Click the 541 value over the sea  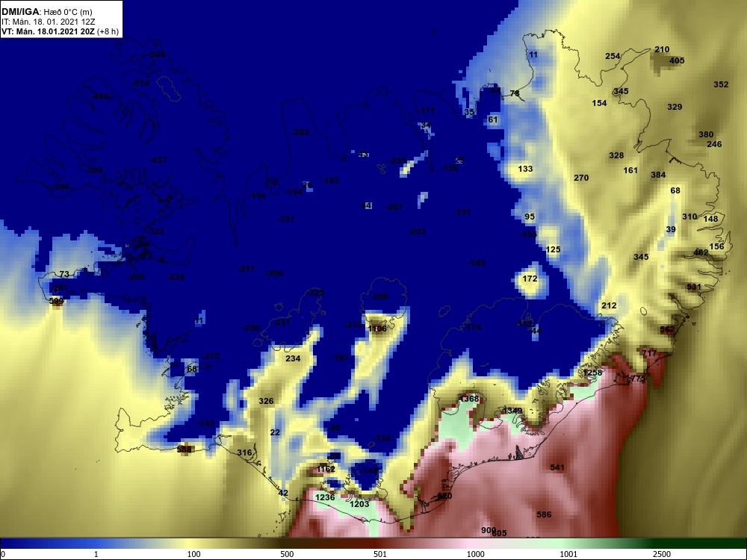tap(557, 467)
